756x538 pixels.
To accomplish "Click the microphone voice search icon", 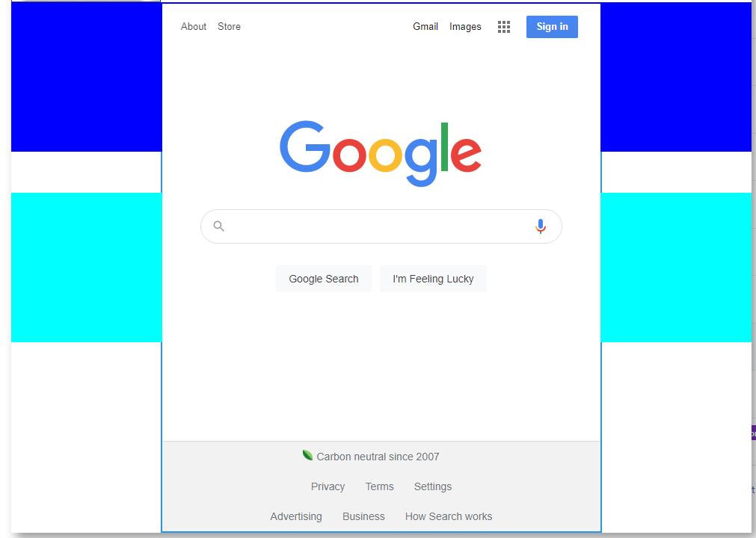I will (x=541, y=226).
